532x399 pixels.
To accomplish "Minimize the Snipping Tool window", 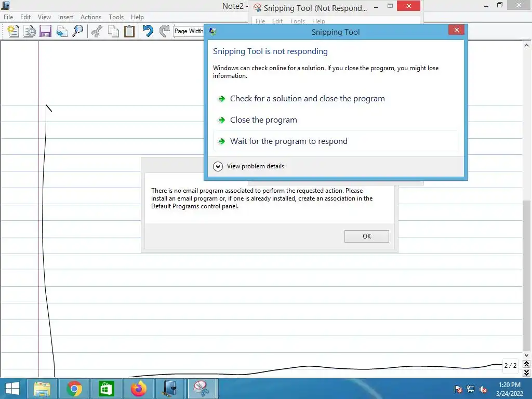I will pos(376,7).
